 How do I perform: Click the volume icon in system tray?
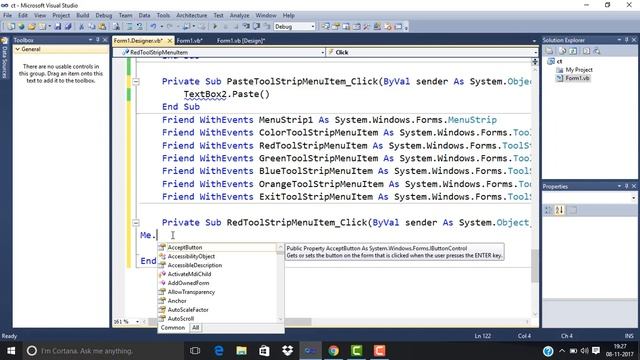point(584,351)
